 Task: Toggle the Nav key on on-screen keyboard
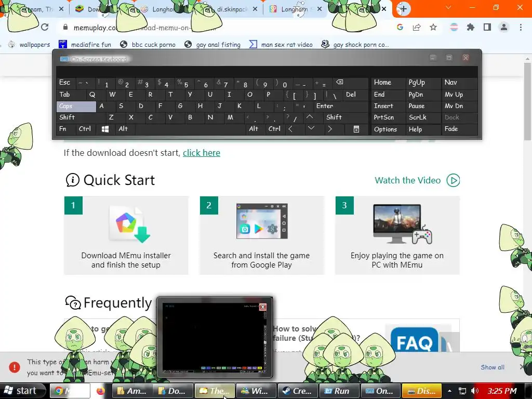coord(459,83)
